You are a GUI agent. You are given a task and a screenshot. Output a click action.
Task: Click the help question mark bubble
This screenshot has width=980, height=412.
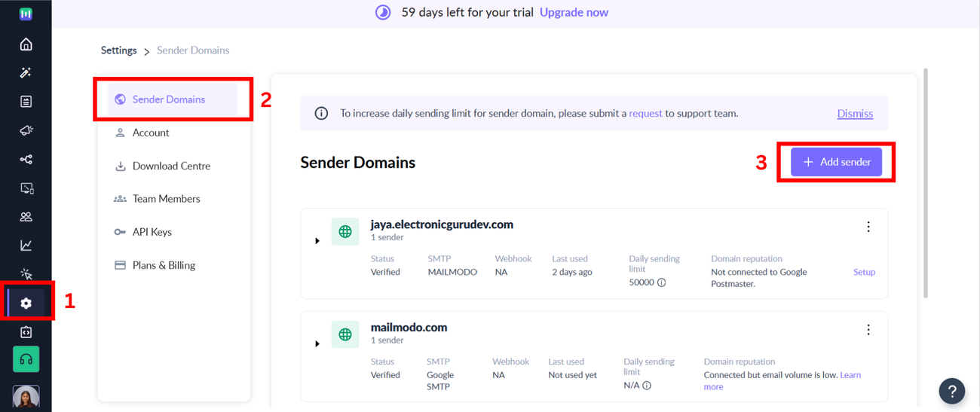(952, 391)
